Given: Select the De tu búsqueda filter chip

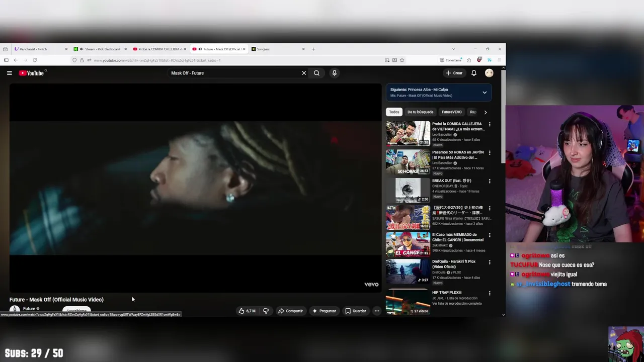Looking at the screenshot, I should click(x=420, y=112).
